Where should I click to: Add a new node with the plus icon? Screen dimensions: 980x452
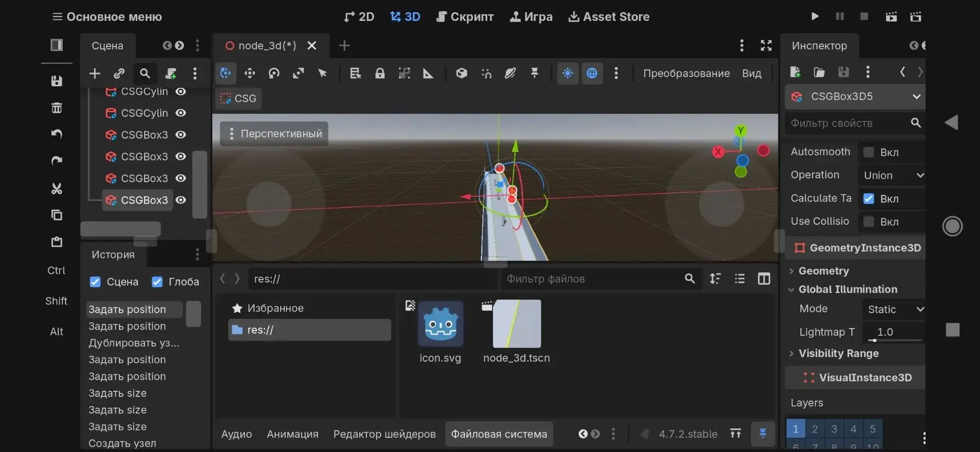pyautogui.click(x=94, y=73)
